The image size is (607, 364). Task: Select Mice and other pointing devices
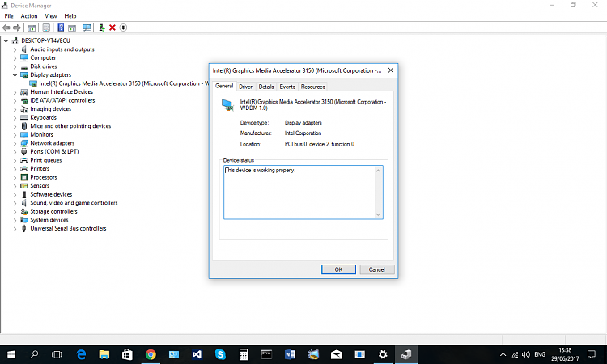point(70,126)
